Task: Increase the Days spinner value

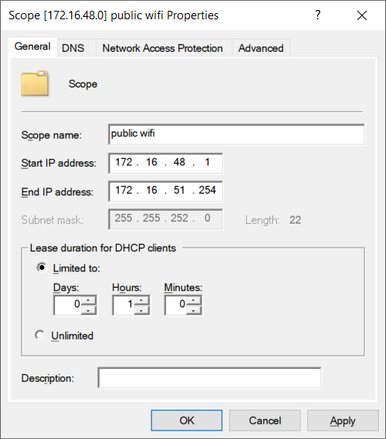Action: (x=88, y=300)
